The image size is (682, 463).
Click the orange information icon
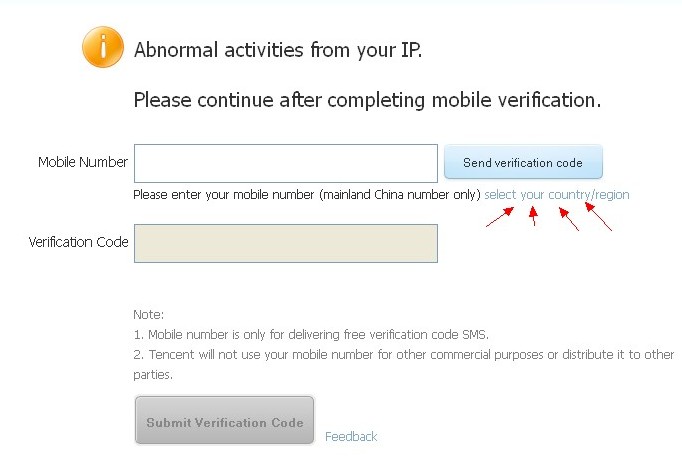[103, 47]
